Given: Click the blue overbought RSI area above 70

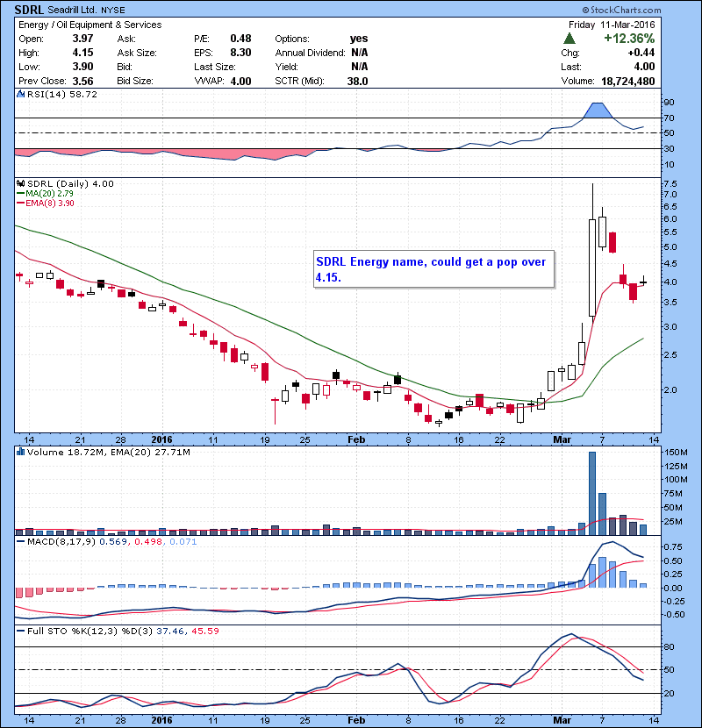Looking at the screenshot, I should (598, 111).
